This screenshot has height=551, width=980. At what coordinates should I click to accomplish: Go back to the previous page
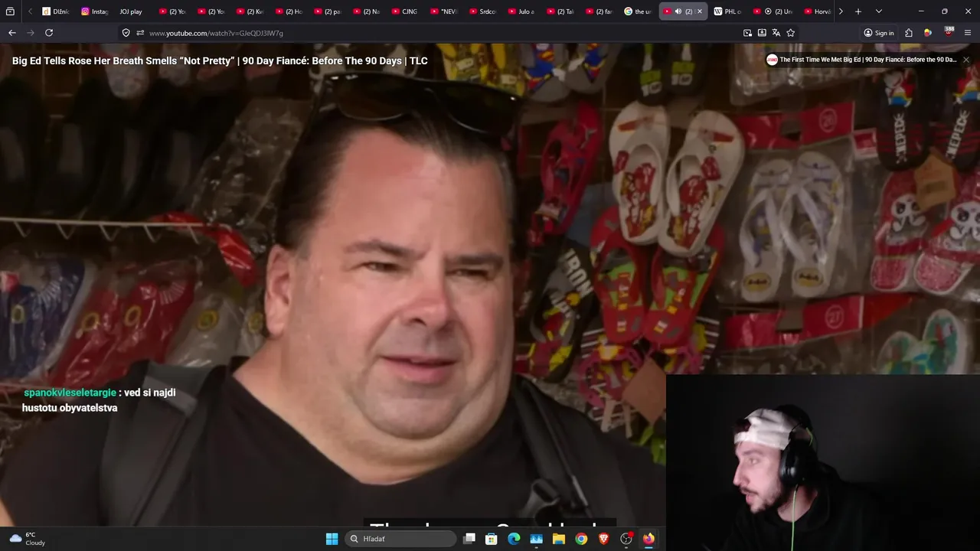click(11, 33)
